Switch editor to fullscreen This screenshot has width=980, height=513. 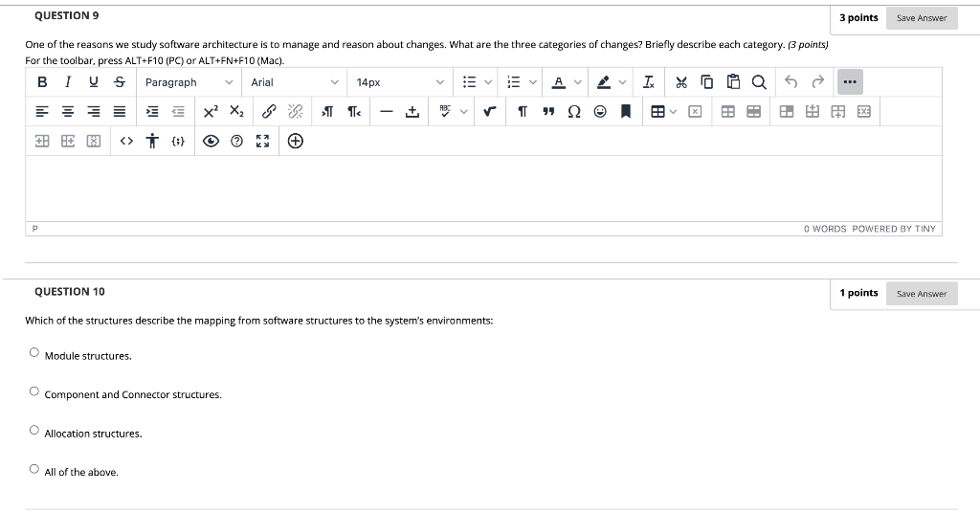(262, 141)
